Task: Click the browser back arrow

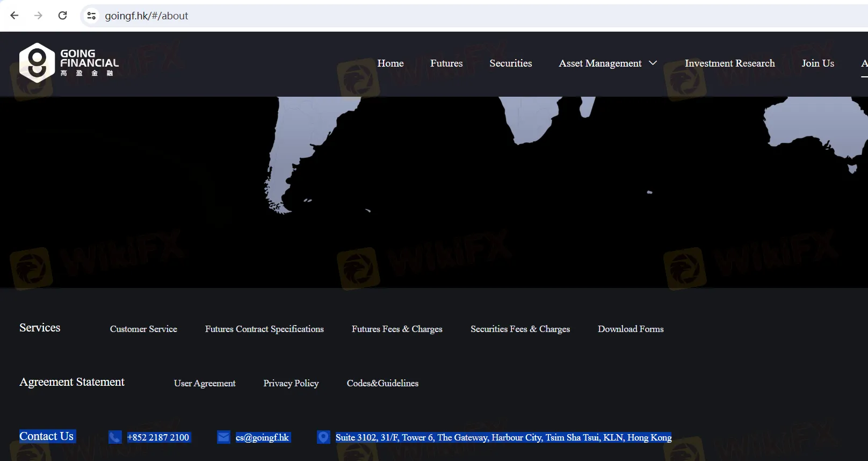Action: coord(15,16)
